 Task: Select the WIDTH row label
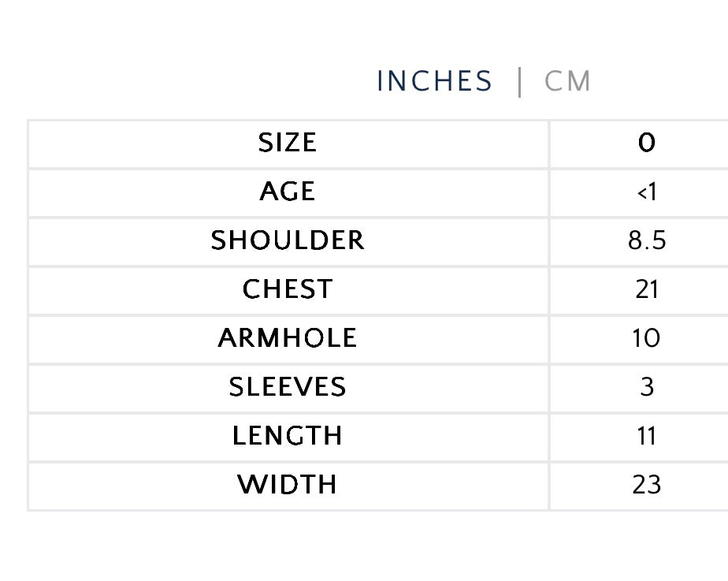tap(288, 485)
